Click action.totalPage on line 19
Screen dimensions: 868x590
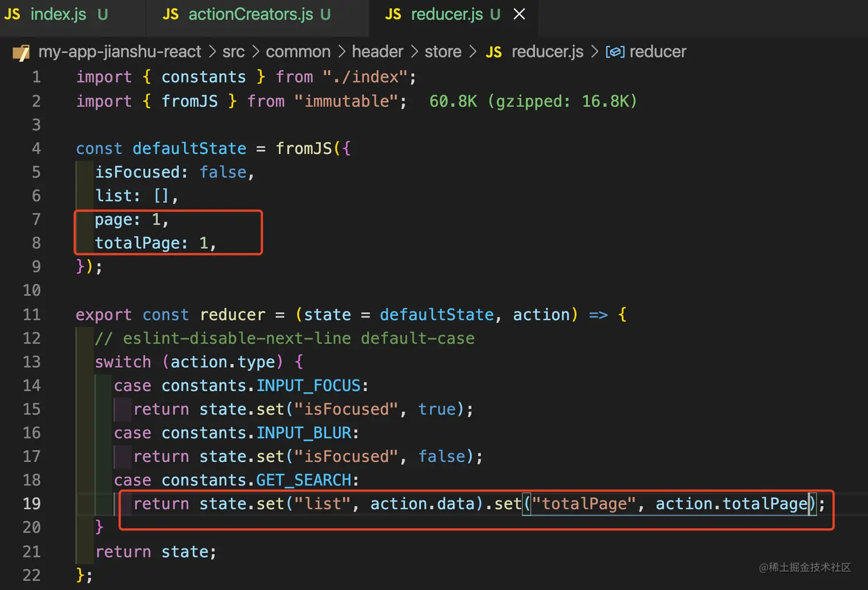pyautogui.click(x=731, y=504)
